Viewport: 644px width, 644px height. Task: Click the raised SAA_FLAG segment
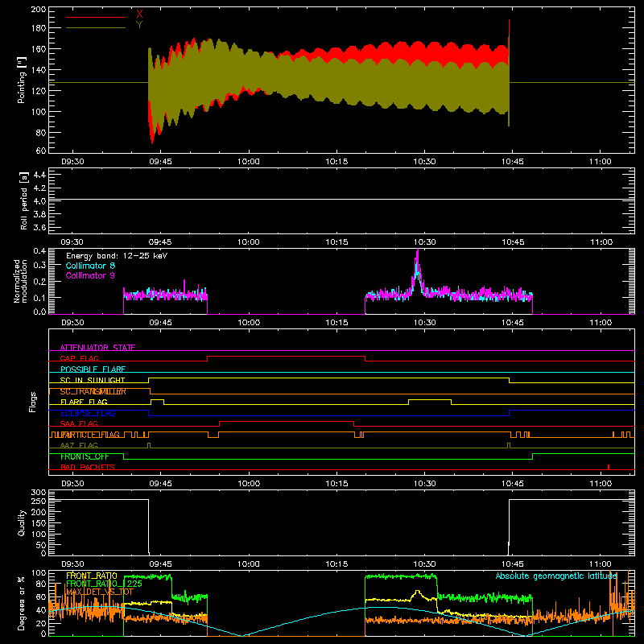tap(287, 421)
